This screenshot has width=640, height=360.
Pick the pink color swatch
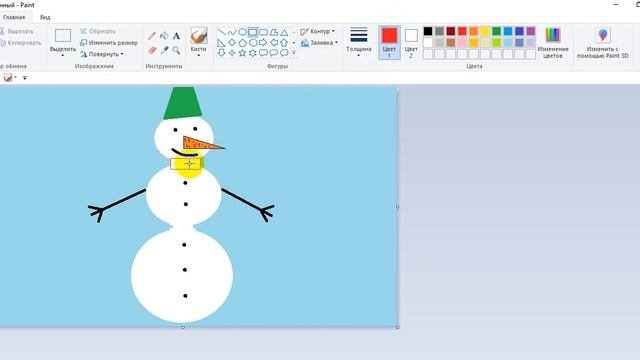point(462,42)
